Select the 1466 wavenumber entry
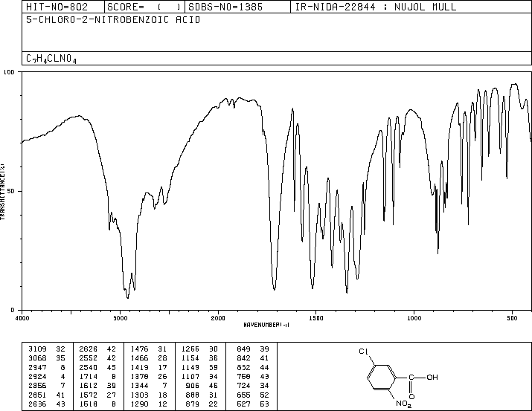This screenshot has height=411, width=532. pyautogui.click(x=139, y=358)
